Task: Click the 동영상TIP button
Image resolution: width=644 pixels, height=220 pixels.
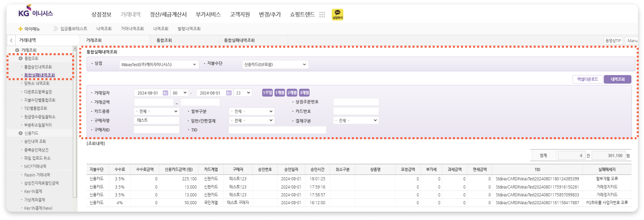Action: point(613,41)
